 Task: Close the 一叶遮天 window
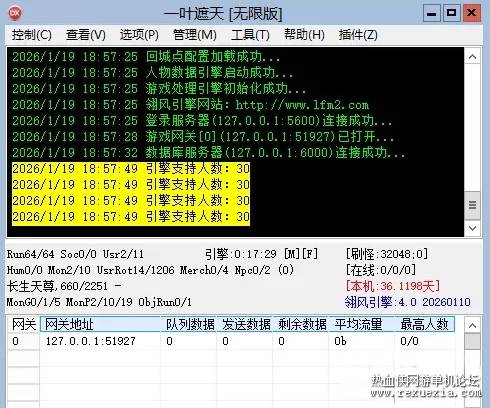472,13
